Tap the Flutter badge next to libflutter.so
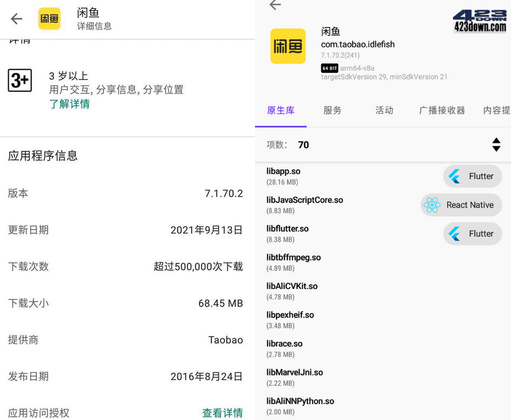This screenshot has height=420, width=511. 472,233
